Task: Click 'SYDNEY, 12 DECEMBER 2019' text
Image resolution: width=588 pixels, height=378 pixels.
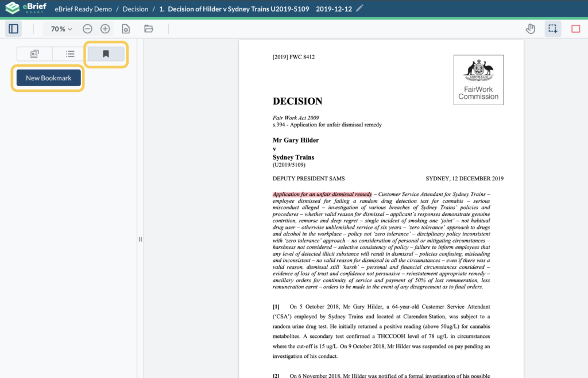Action: 465,179
